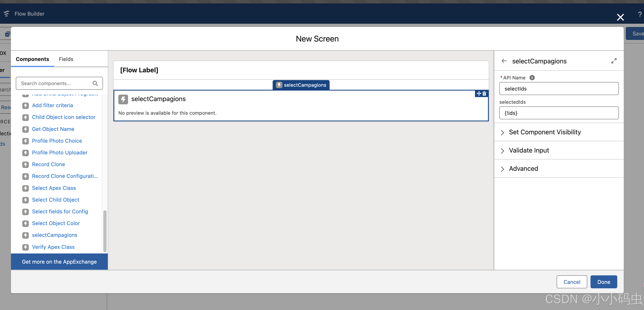
Task: Add the Select Child Object component
Action: click(56, 200)
